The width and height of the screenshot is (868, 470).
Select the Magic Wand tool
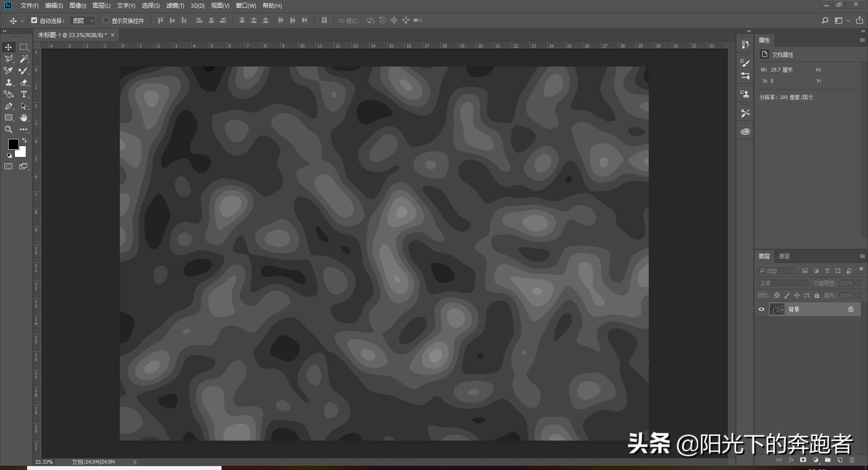(24, 59)
